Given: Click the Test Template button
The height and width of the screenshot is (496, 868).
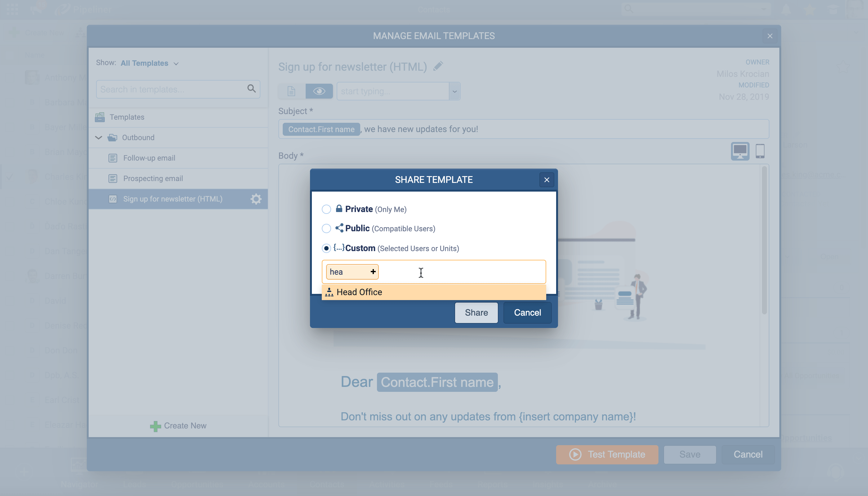Looking at the screenshot, I should click(x=607, y=454).
